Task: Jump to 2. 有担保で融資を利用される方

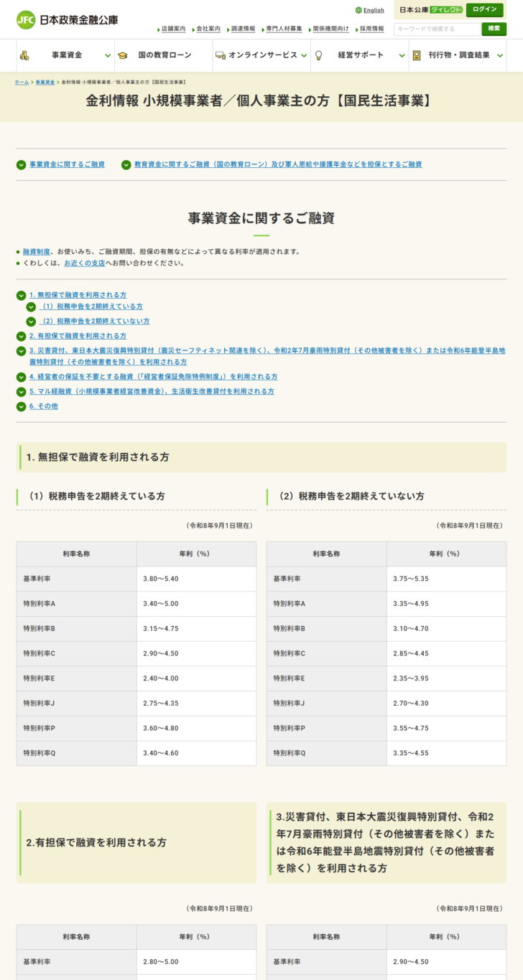Action: tap(78, 336)
